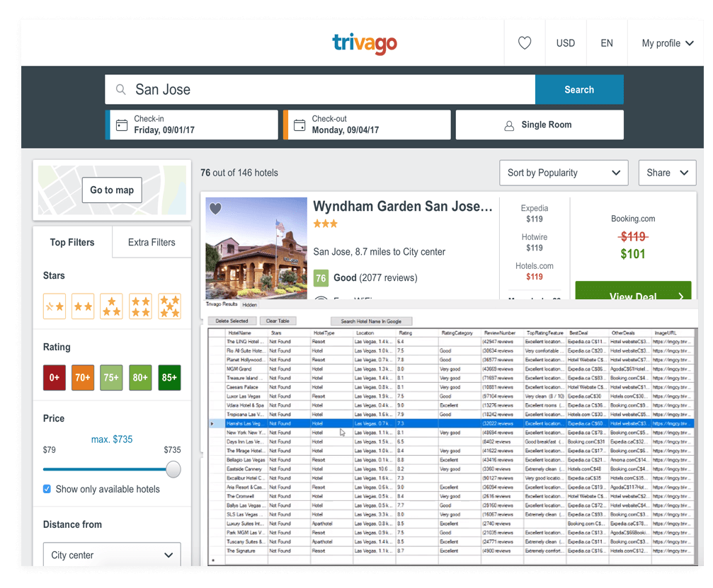This screenshot has width=713, height=588.
Task: Open the Wyndham Garden hotel photo
Action: pyautogui.click(x=256, y=248)
